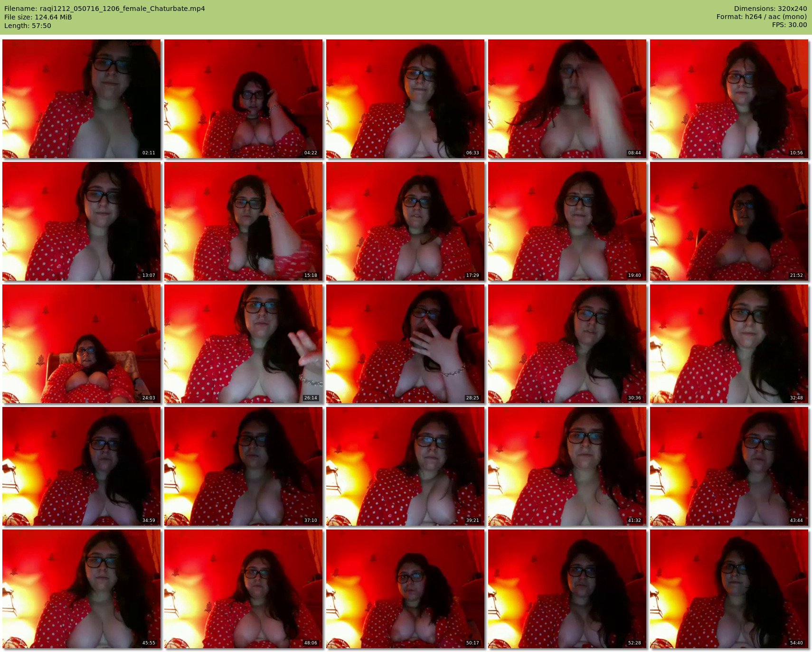Select the frame timestamped 30:36
Image resolution: width=812 pixels, height=652 pixels.
point(567,344)
